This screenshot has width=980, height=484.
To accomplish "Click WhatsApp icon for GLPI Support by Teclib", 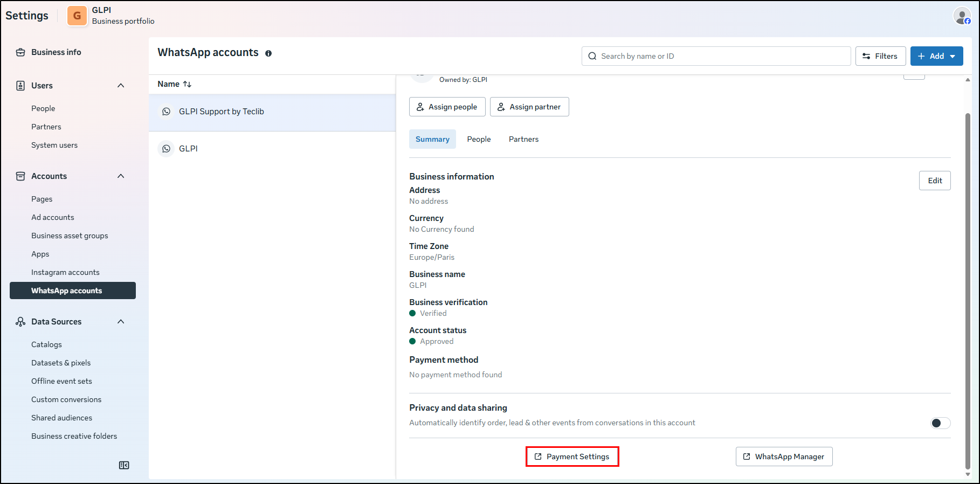I will [x=167, y=112].
